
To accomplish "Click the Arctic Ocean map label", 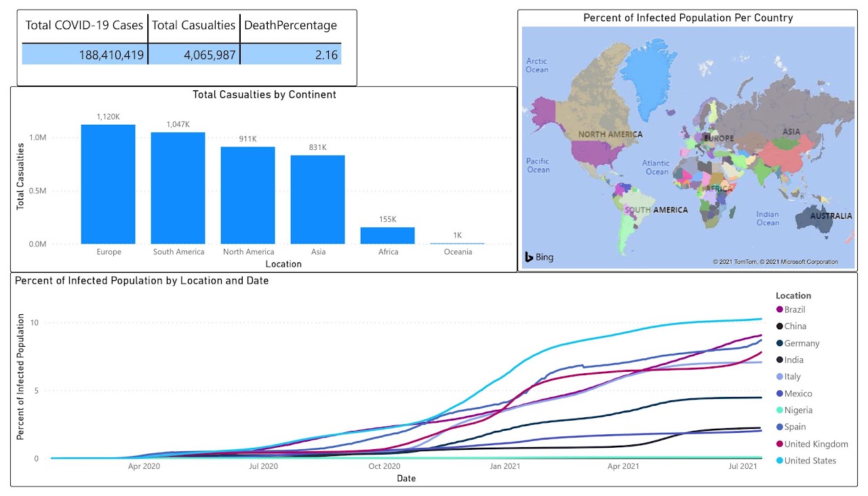I will pos(537,66).
